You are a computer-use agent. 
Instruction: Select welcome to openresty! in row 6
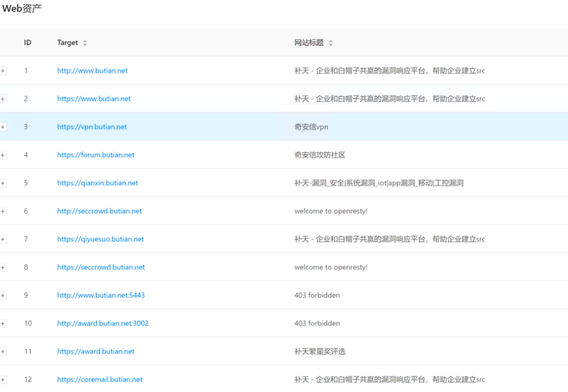331,211
